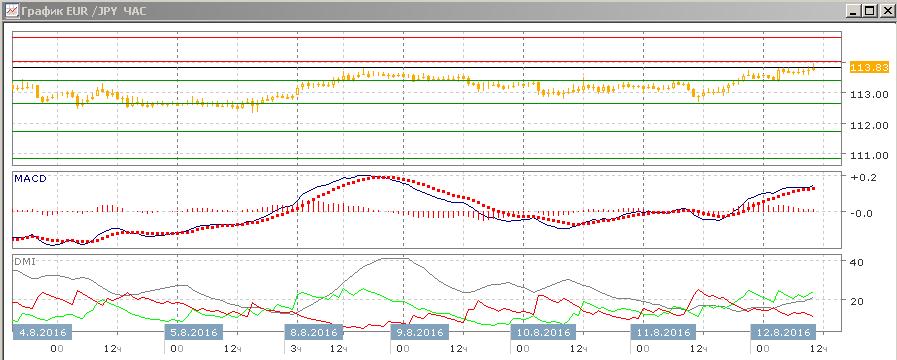The width and height of the screenshot is (897, 360).
Task: Click the 9.8.2016 date marker
Action: [x=418, y=332]
